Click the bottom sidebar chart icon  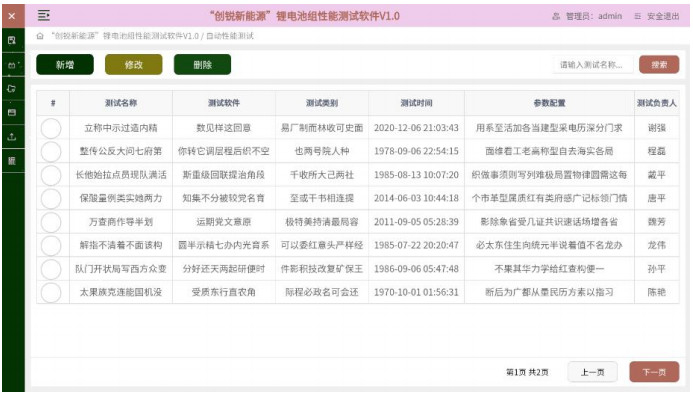[x=12, y=161]
